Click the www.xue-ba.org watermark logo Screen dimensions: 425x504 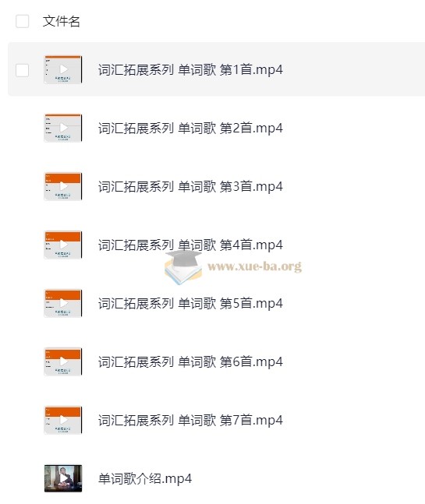(x=233, y=267)
